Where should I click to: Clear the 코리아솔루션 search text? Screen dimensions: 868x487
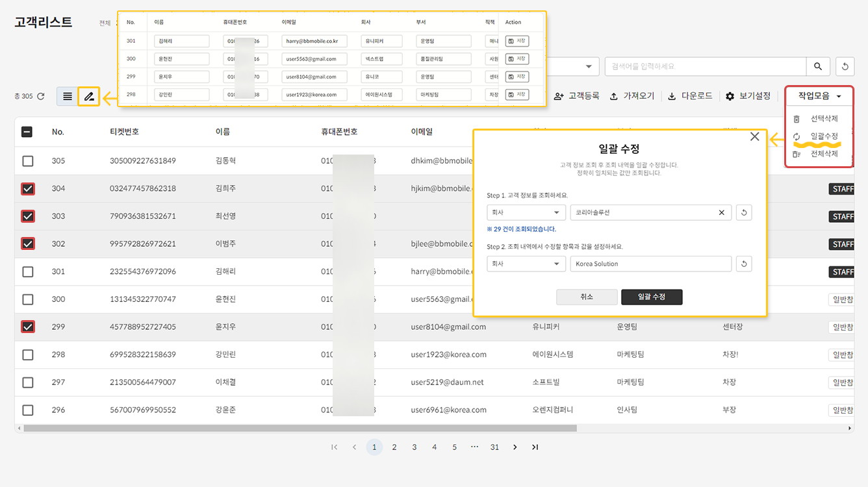721,212
